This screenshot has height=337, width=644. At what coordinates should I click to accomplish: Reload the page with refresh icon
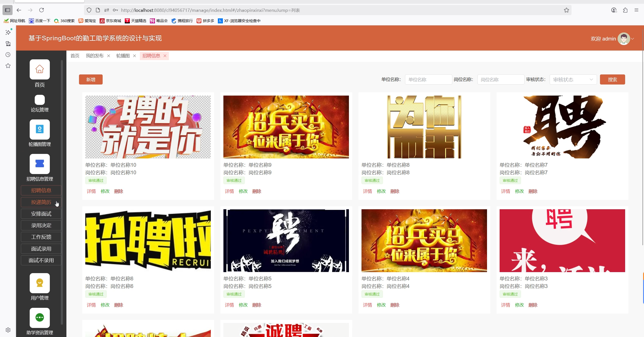42,10
